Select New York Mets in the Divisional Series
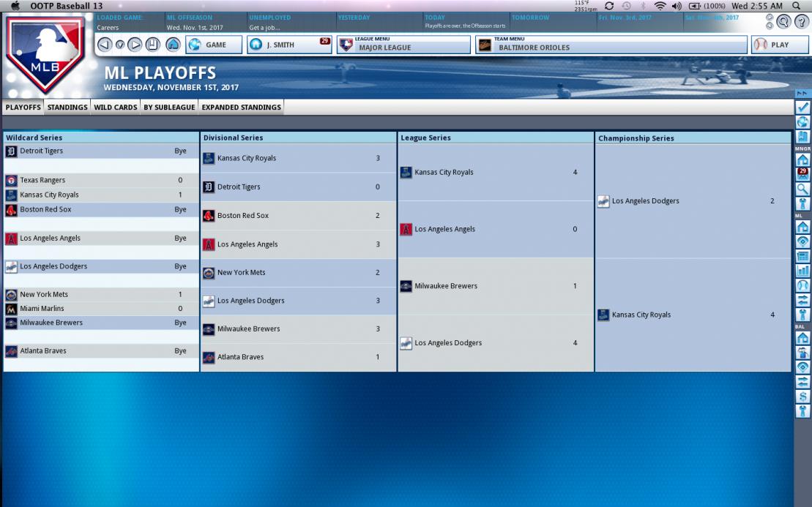 [x=242, y=272]
